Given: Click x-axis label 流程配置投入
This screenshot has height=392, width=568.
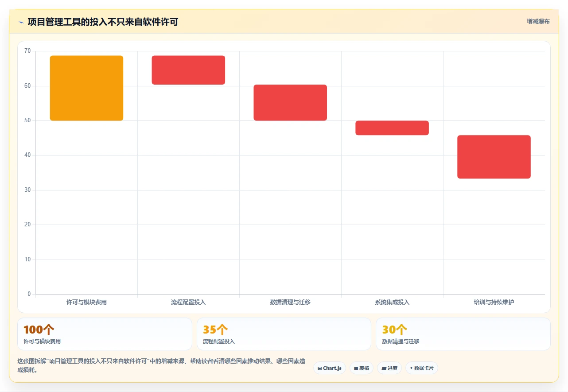Looking at the screenshot, I should (188, 302).
